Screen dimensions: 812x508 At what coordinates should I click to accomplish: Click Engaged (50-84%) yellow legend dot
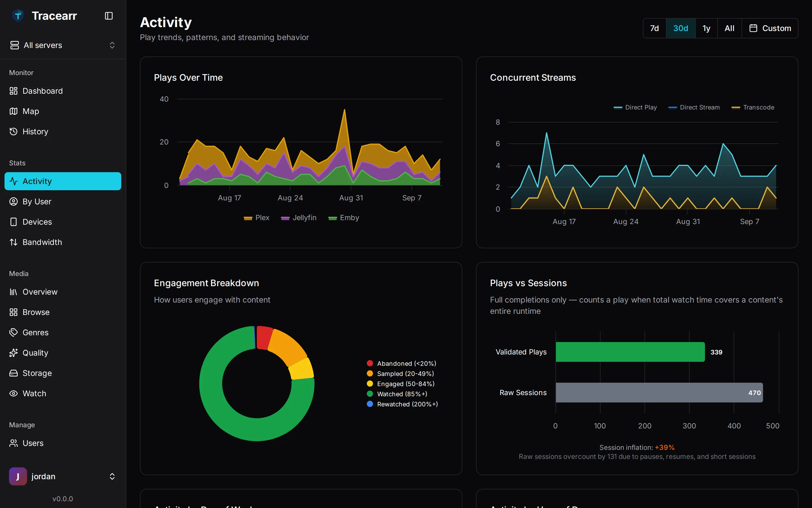[370, 383]
